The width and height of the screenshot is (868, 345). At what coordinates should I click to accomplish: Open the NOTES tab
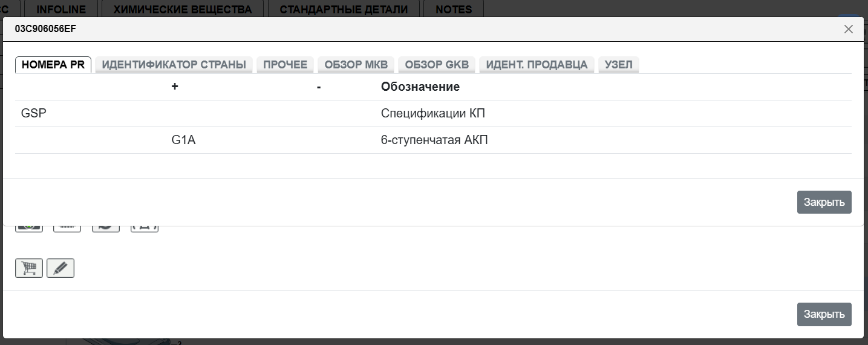pos(454,9)
